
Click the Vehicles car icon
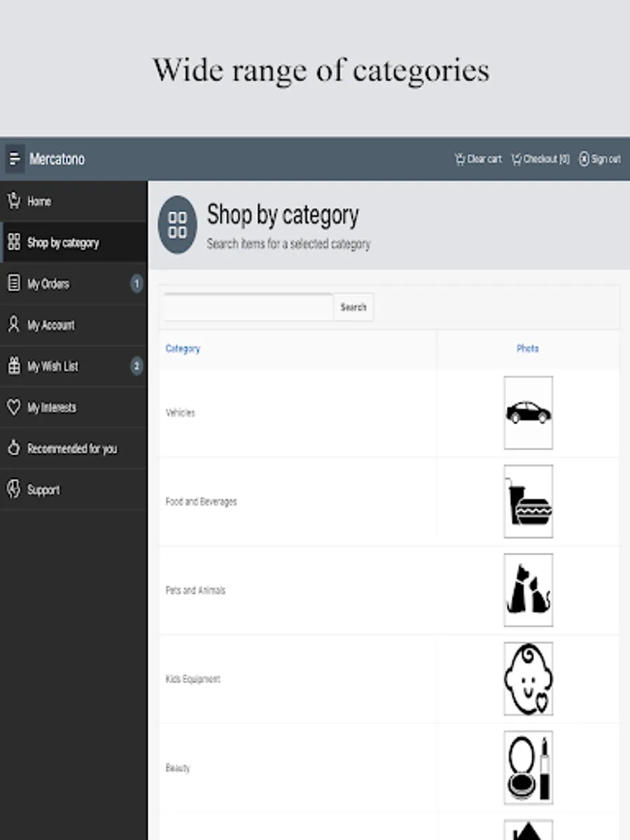528,413
